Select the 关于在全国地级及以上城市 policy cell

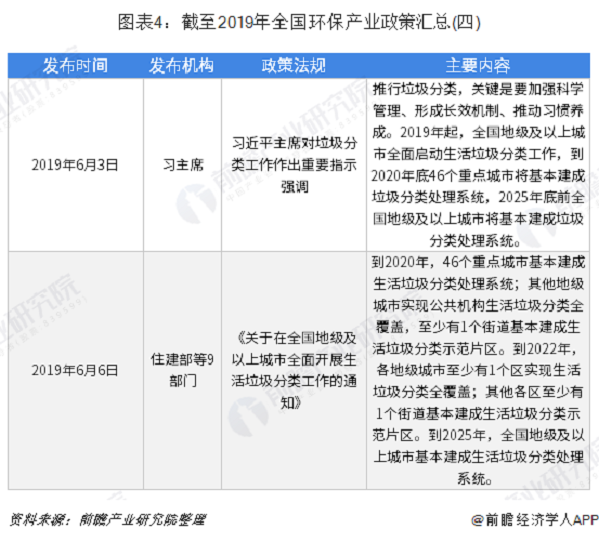(294, 370)
